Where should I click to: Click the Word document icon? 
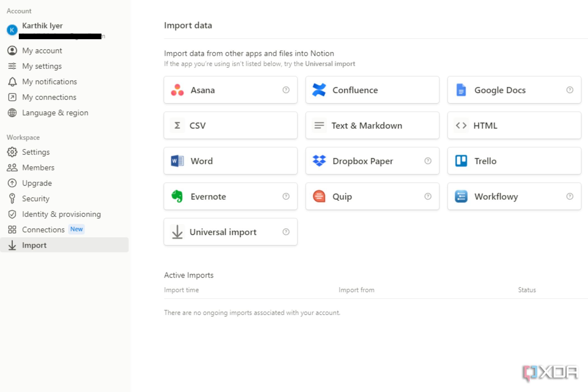[177, 161]
